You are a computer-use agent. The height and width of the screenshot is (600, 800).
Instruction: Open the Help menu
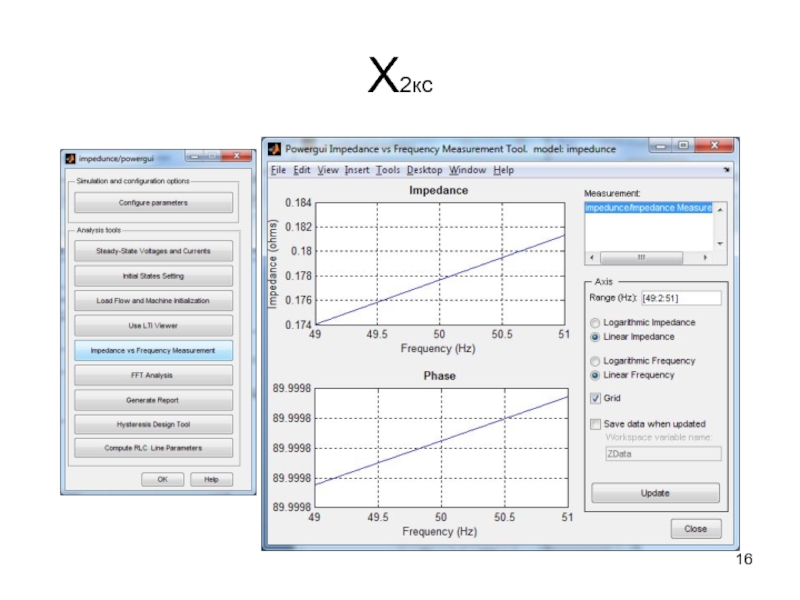pos(503,170)
